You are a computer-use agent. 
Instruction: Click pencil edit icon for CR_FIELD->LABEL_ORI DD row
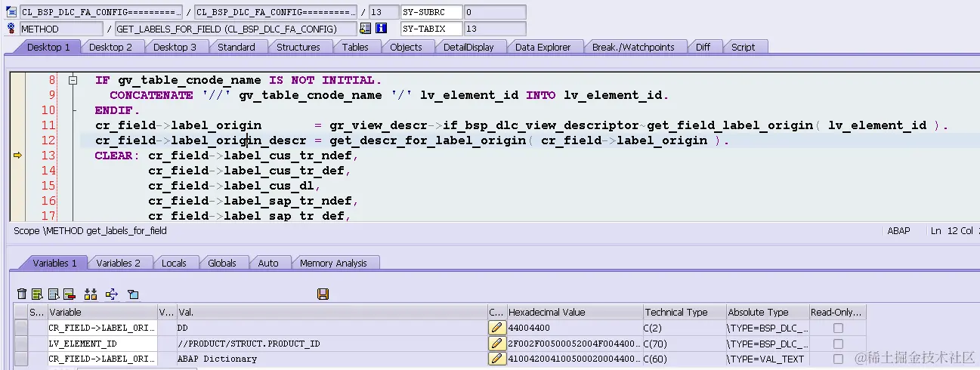click(496, 328)
